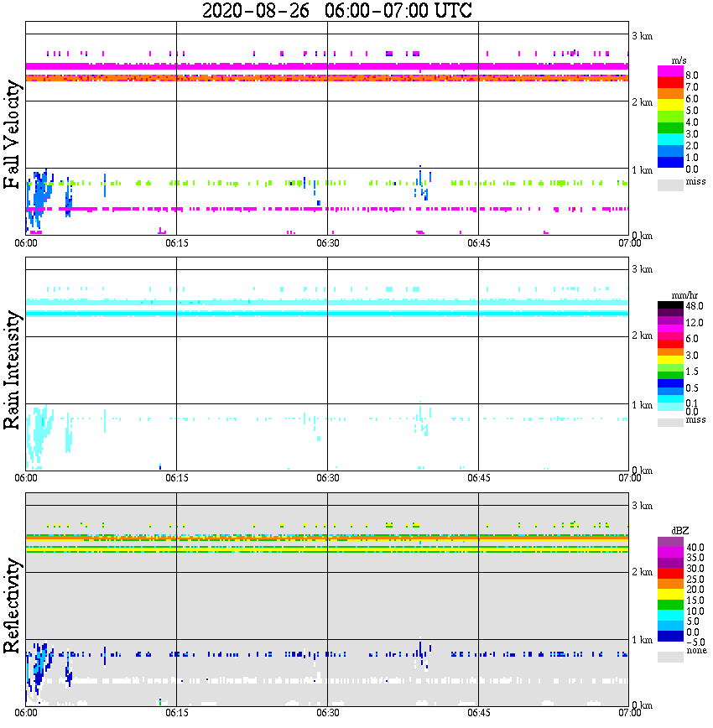
Task: Click the red swatch in the dBZ legend
Action: (x=670, y=573)
